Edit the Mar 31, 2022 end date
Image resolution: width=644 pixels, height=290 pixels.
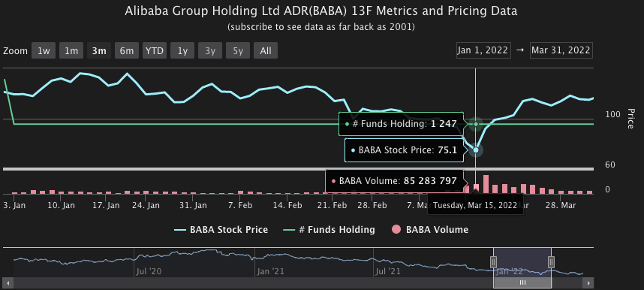click(x=561, y=50)
